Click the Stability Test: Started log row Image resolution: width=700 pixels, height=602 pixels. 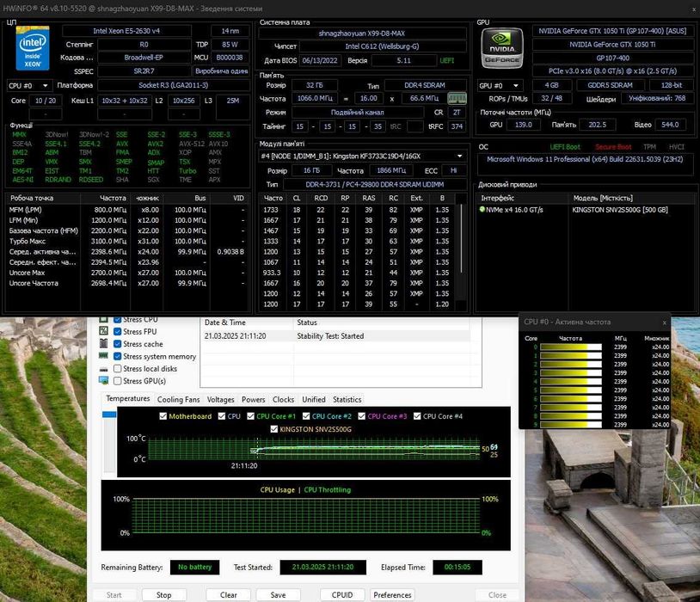tap(335, 336)
